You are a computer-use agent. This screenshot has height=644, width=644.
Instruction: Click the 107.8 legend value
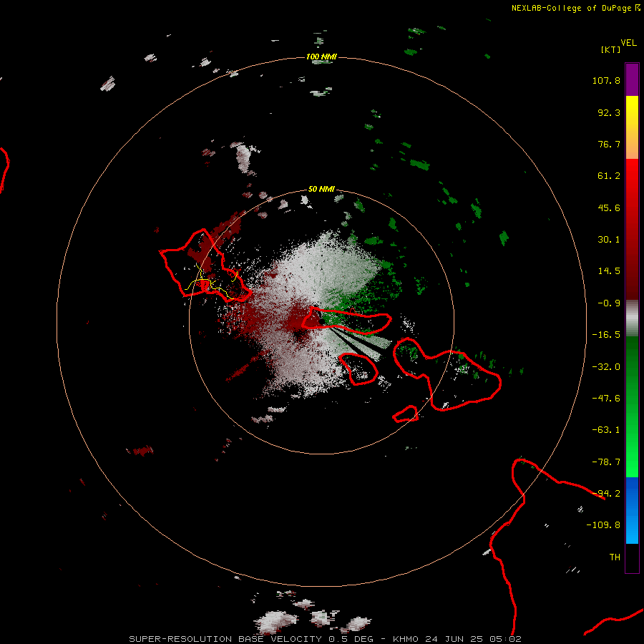tap(606, 80)
